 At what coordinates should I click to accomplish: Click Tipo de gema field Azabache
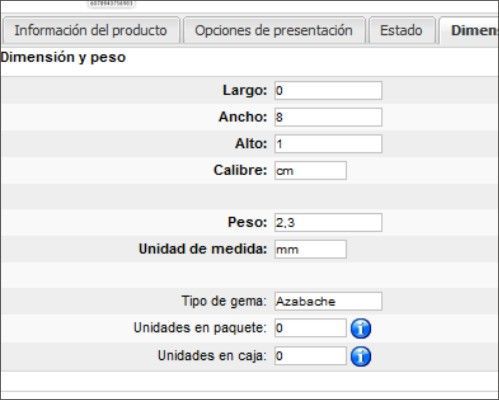(x=328, y=301)
